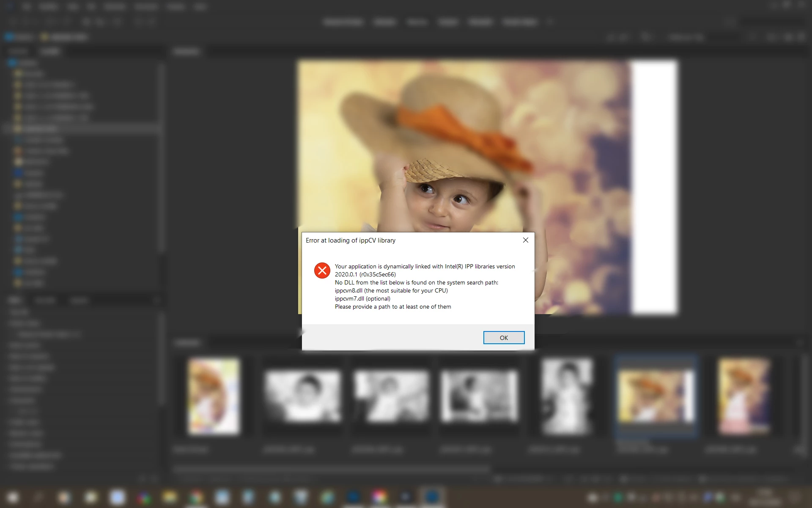812x508 pixels.
Task: Select the last color thumbnail in row
Action: tap(744, 396)
